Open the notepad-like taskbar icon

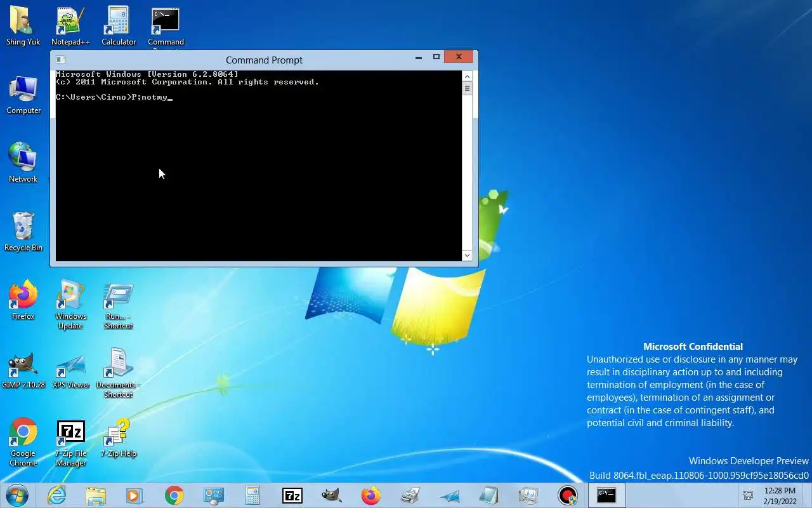point(488,495)
